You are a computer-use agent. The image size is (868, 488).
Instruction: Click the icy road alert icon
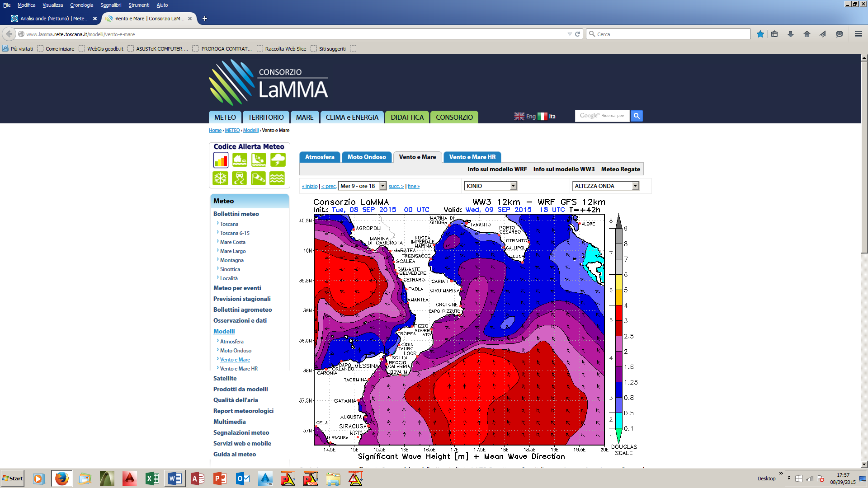pos(240,178)
